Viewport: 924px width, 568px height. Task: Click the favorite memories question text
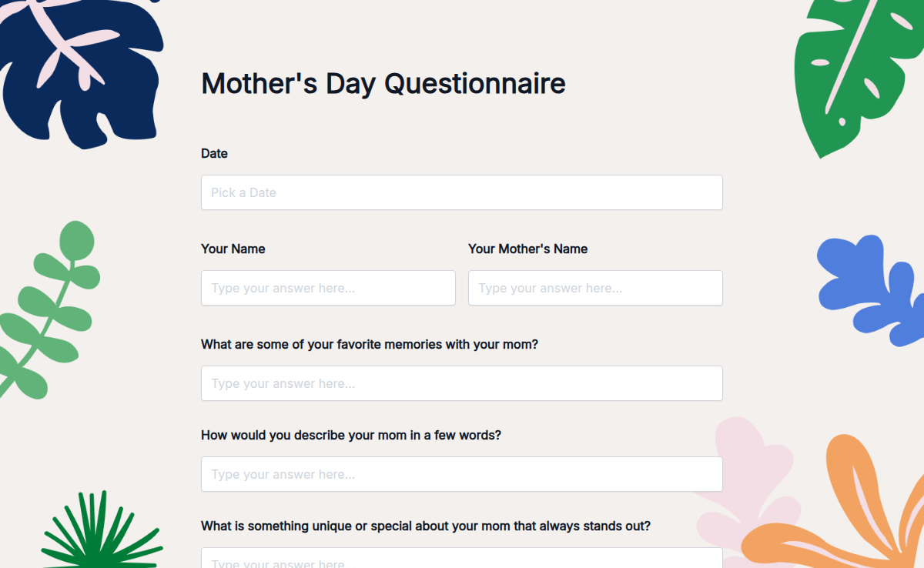point(370,344)
